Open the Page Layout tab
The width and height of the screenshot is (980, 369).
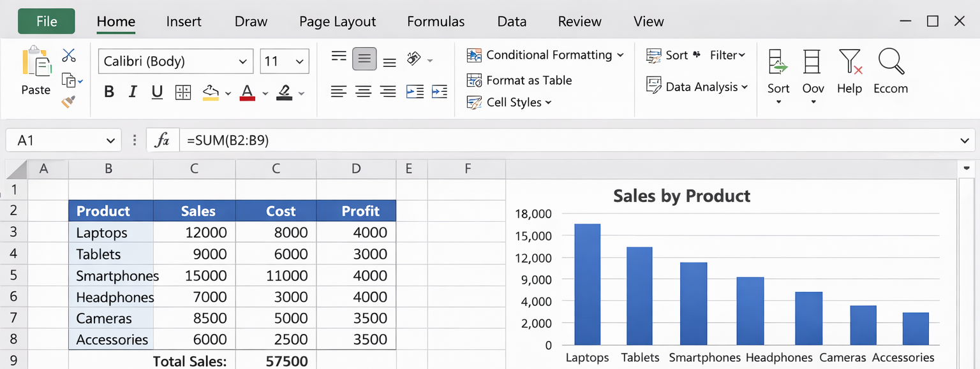(338, 22)
